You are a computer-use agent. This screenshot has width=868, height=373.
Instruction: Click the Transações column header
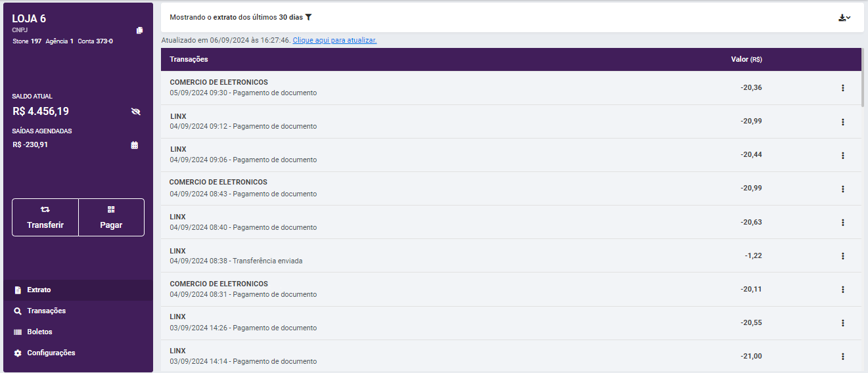pos(189,59)
